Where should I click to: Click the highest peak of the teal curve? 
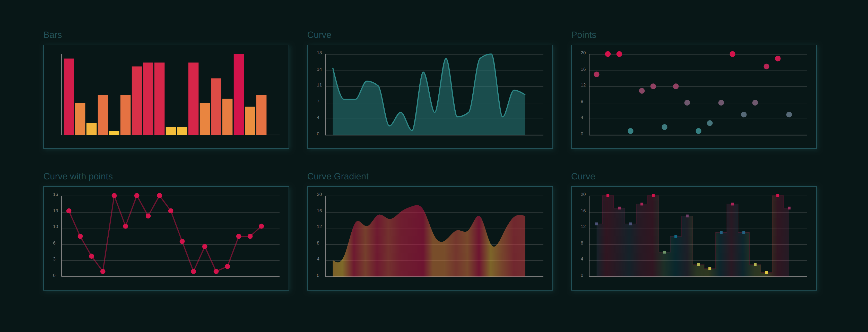[491, 54]
